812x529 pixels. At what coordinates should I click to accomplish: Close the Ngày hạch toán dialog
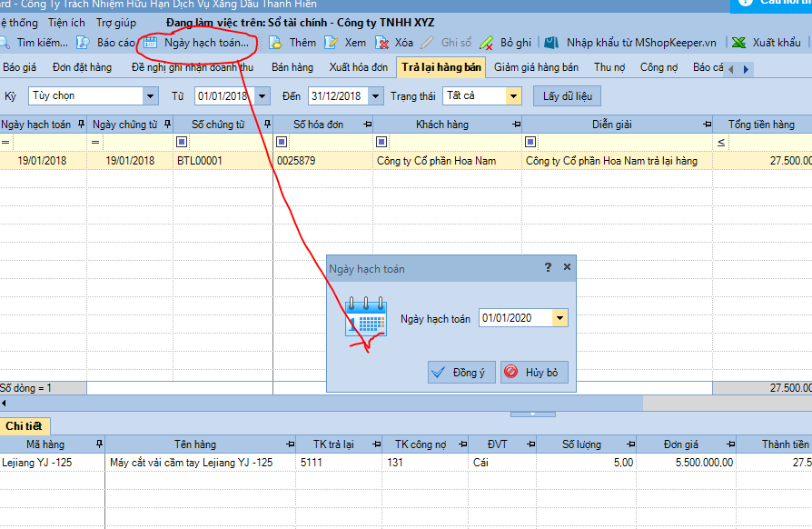[567, 267]
